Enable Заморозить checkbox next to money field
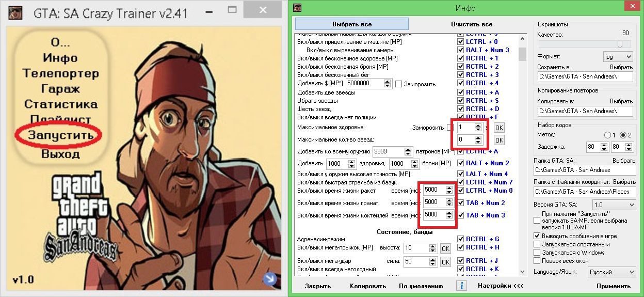 (398, 84)
